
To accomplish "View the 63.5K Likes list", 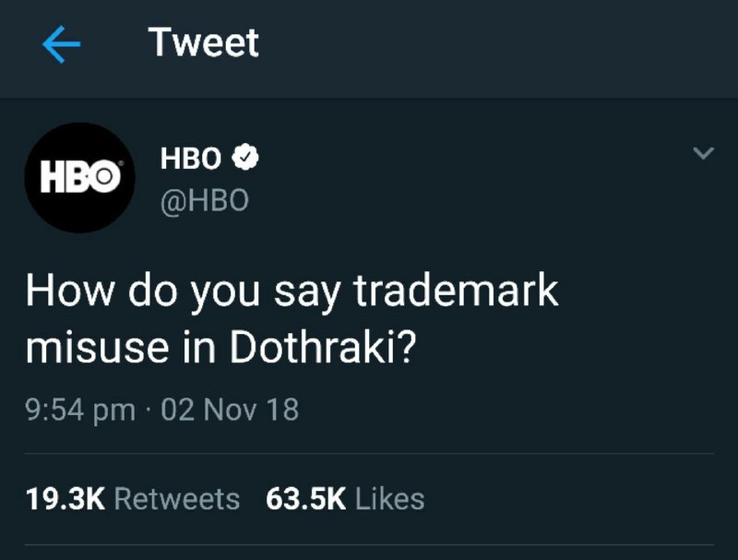I will [x=345, y=499].
